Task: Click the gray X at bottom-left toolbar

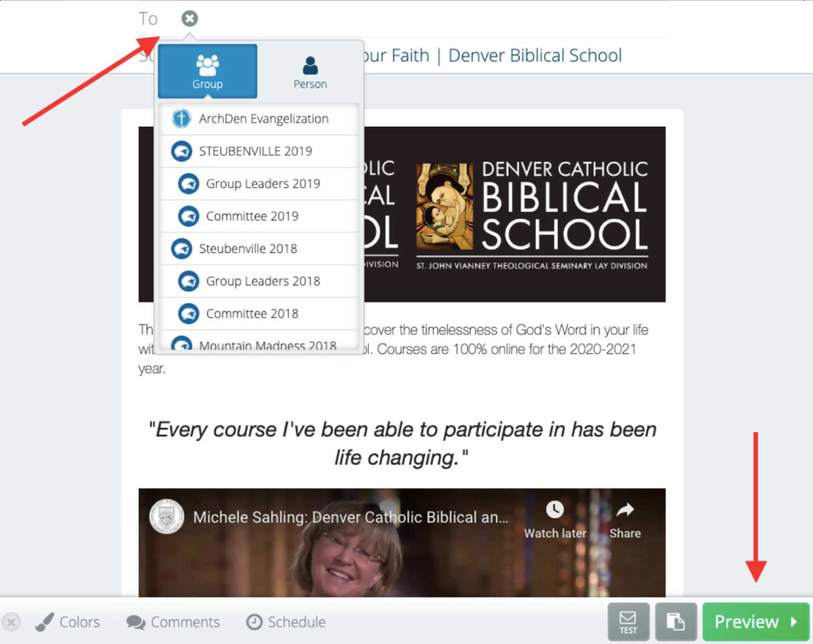Action: 12,622
